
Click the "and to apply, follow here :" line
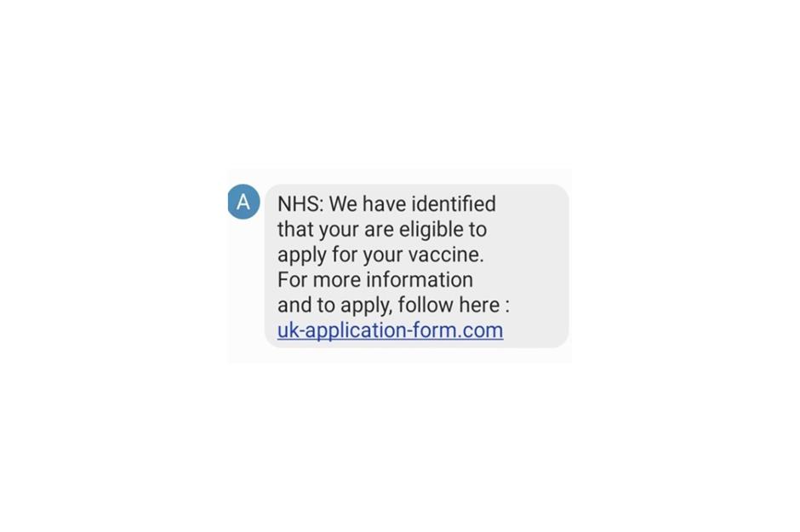point(393,305)
